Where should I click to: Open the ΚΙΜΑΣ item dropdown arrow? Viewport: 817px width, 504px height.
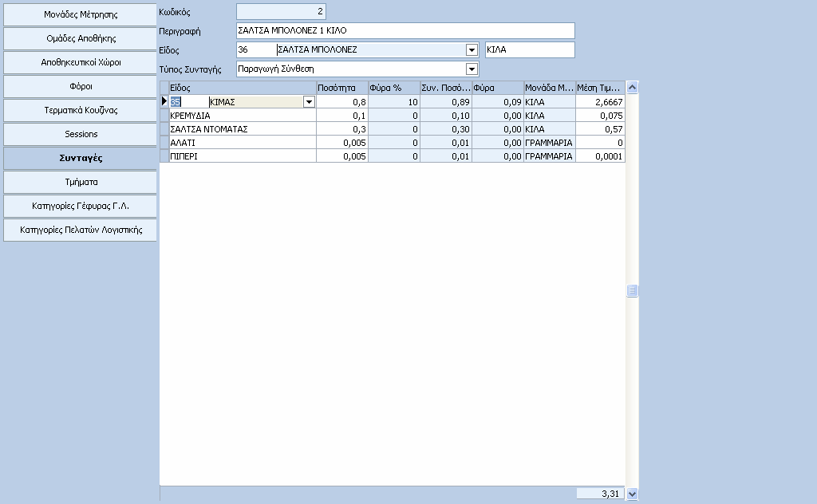(x=309, y=102)
